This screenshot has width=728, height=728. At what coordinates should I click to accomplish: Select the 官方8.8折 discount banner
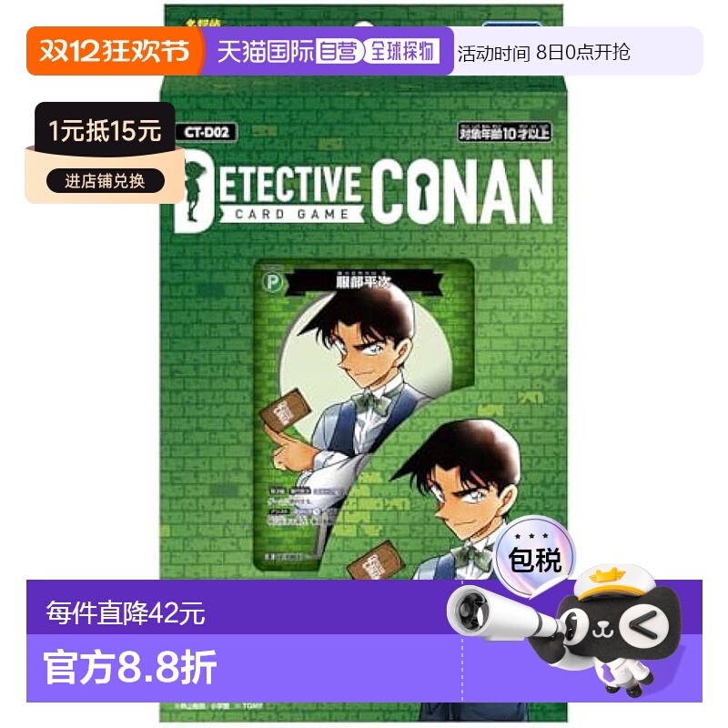(x=130, y=667)
